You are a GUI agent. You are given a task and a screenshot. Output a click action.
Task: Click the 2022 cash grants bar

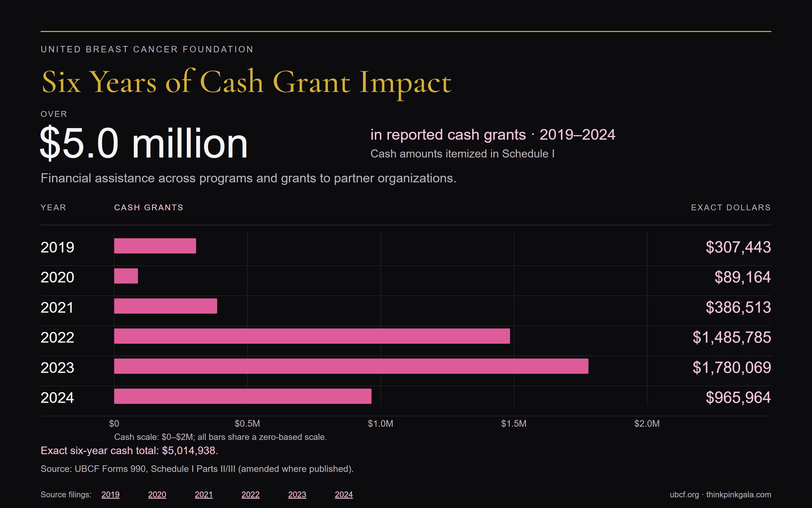click(312, 336)
